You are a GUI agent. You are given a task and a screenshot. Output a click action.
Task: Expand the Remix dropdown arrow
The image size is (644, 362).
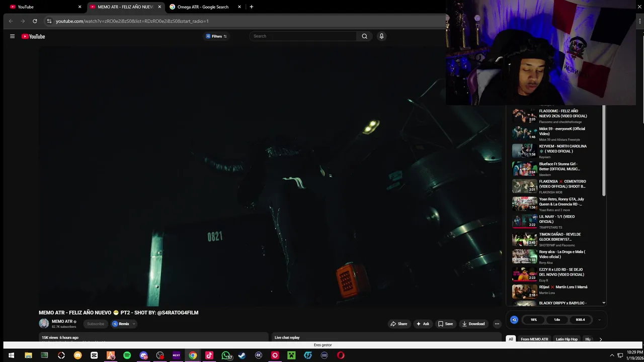pyautogui.click(x=134, y=324)
